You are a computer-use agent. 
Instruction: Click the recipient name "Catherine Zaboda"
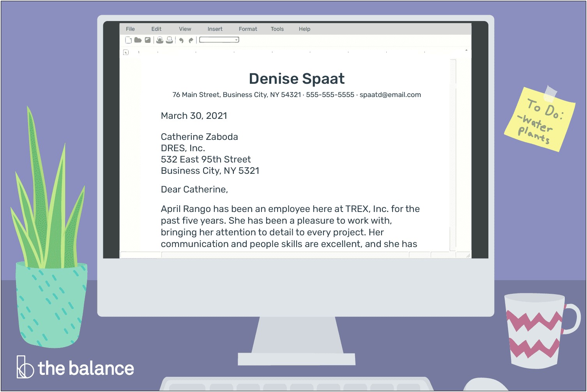tap(199, 137)
